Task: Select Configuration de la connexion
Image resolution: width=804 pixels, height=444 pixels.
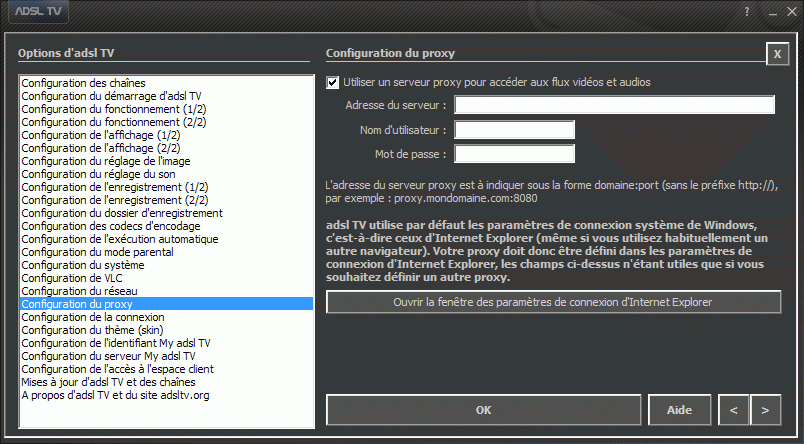Action: (93, 317)
